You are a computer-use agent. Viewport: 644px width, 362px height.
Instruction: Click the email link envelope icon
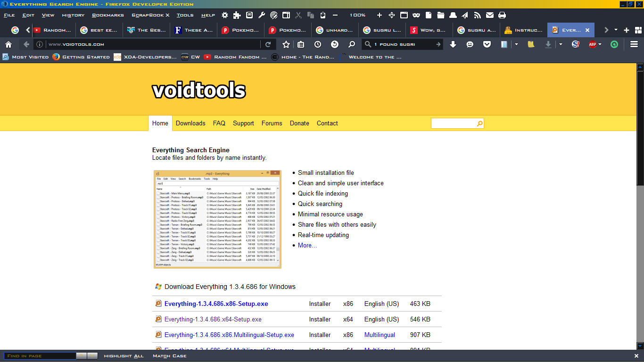[x=490, y=15]
